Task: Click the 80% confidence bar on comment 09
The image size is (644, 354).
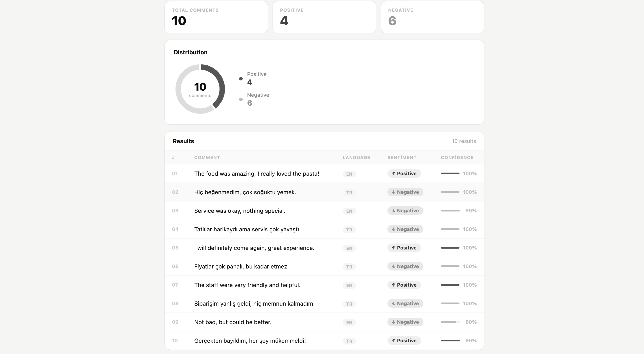Action: pyautogui.click(x=450, y=322)
